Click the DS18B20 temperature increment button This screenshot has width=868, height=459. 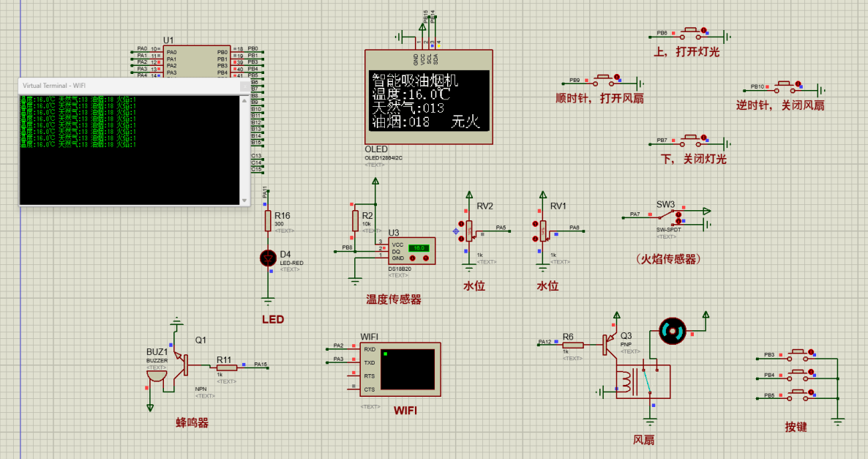(424, 258)
